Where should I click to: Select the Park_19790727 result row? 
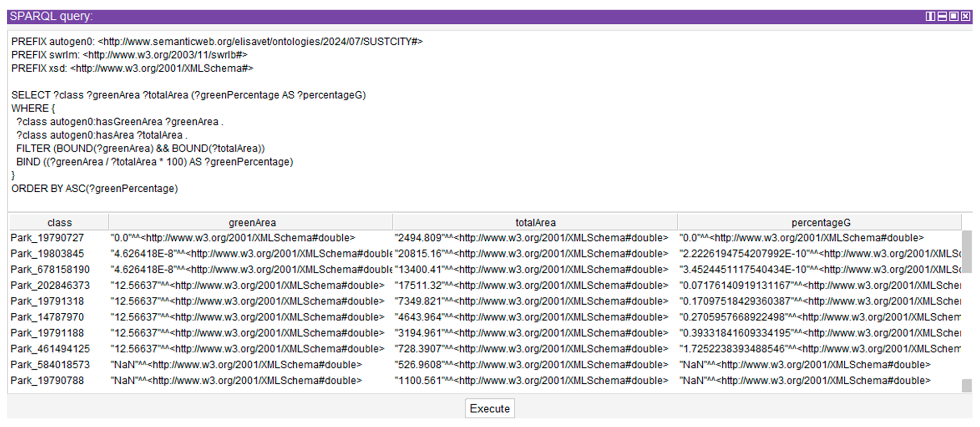(47, 238)
